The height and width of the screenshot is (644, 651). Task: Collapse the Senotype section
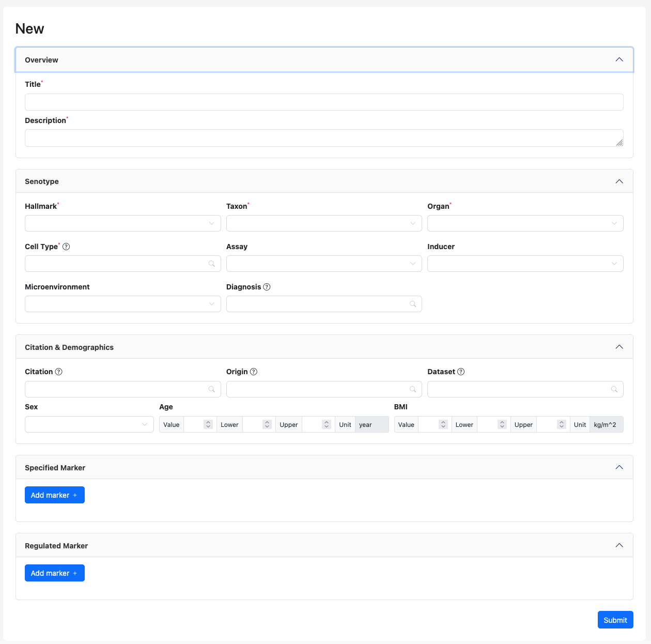click(619, 181)
